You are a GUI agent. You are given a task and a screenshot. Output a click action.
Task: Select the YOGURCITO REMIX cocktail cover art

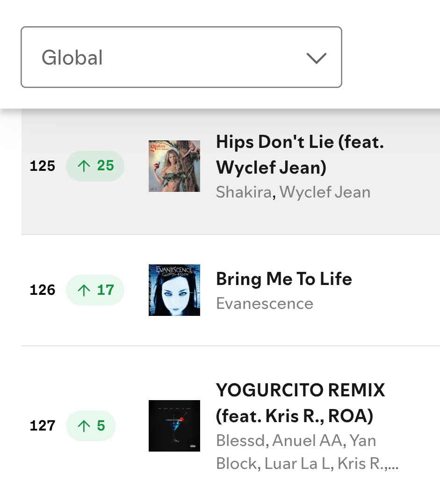[174, 426]
